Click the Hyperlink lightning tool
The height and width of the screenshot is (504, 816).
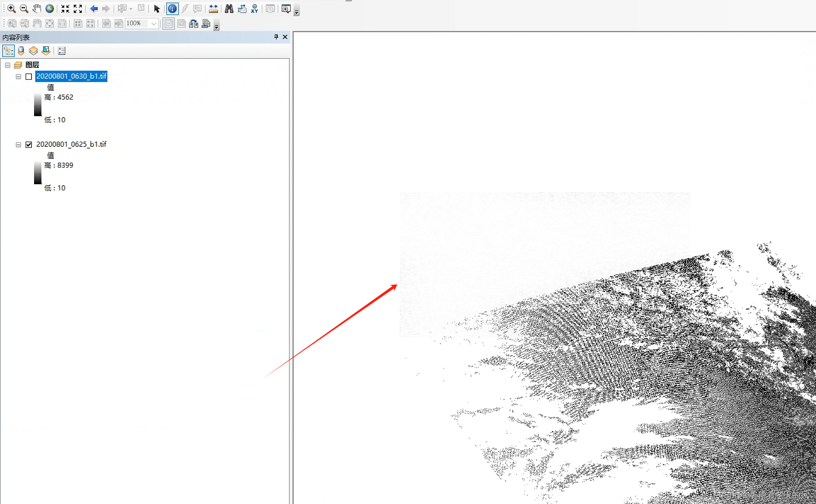(185, 9)
